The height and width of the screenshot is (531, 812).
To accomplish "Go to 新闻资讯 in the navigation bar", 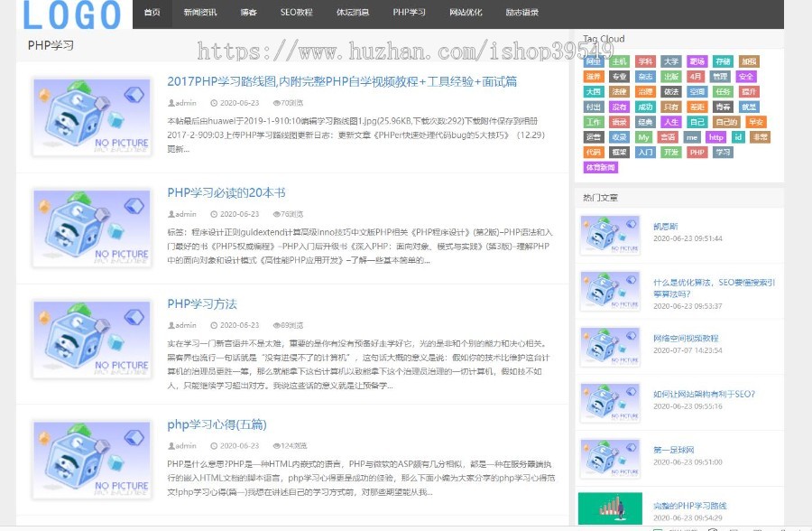I will [200, 12].
